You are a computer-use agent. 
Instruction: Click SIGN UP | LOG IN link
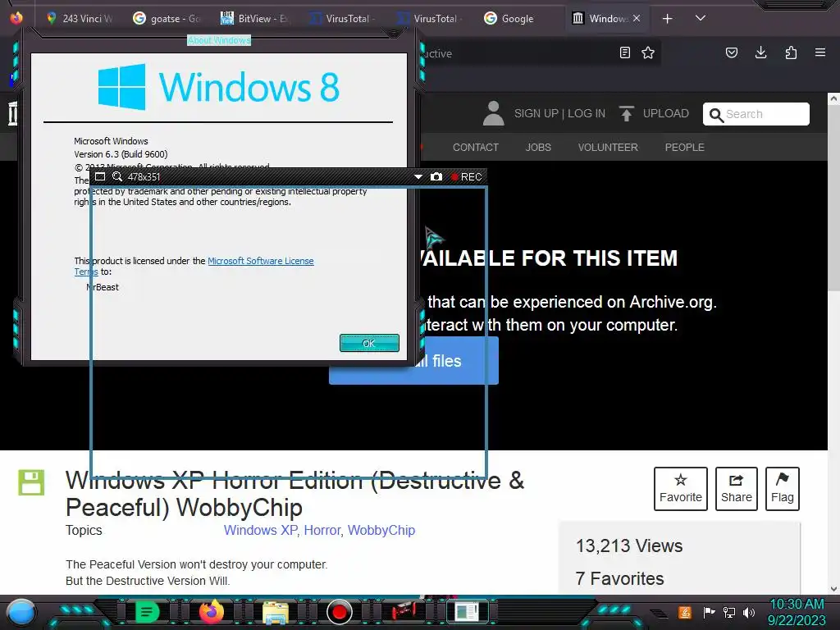tap(559, 113)
